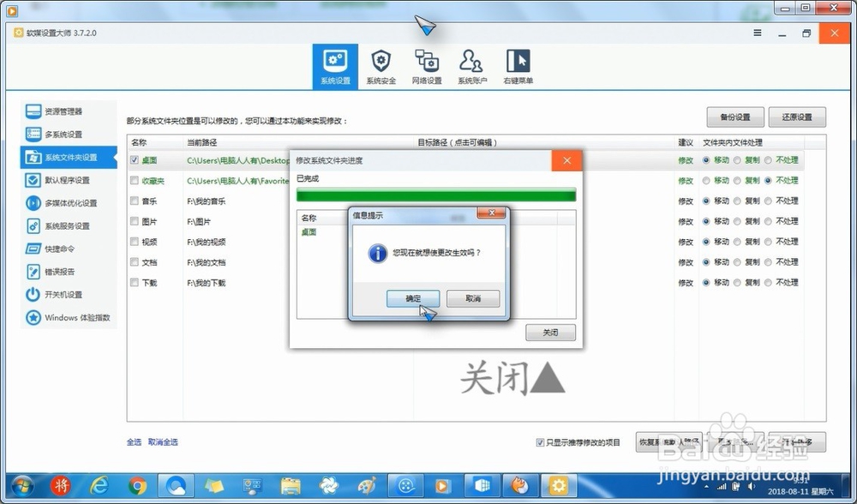Viewport: 857px width, 504px height.
Task: Open the 网络设置 tab
Action: 427,67
